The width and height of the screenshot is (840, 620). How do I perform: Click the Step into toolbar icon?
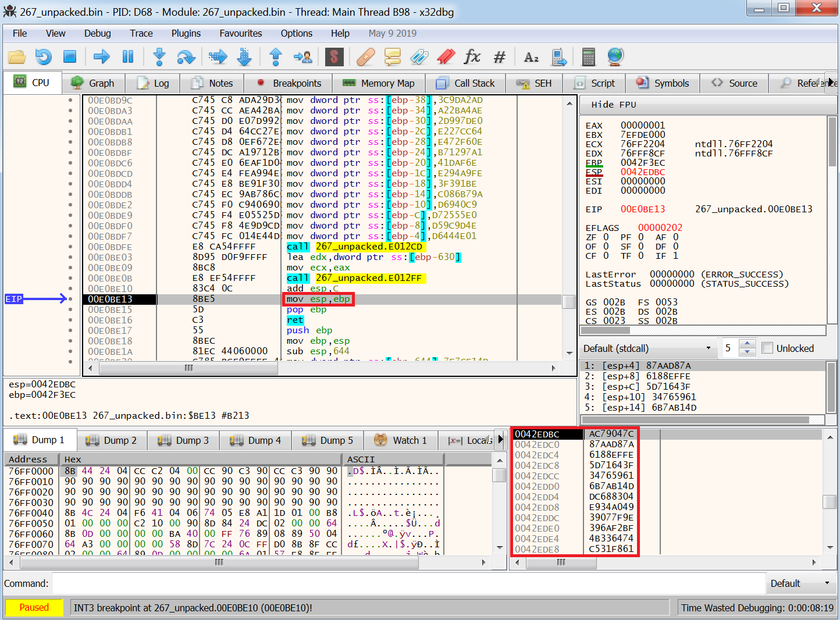pyautogui.click(x=159, y=57)
